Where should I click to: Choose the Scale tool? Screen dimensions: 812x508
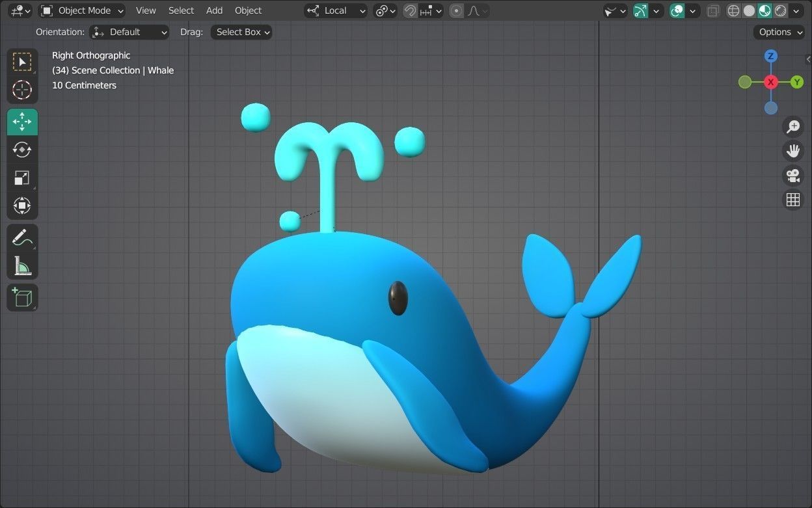tap(22, 178)
